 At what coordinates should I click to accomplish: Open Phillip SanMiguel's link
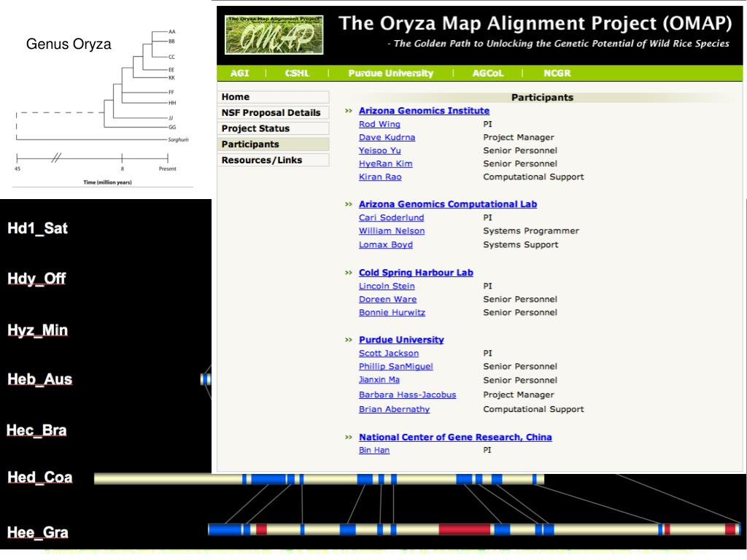click(x=396, y=367)
